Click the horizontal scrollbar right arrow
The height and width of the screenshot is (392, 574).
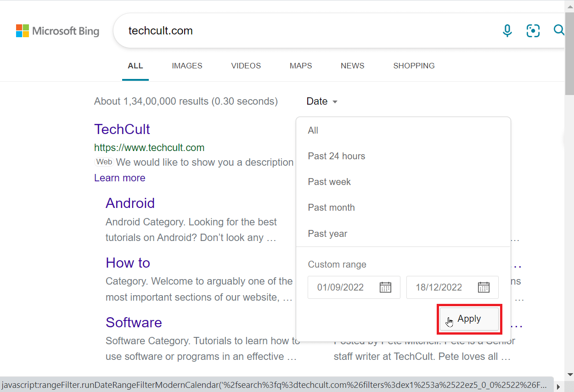558,386
